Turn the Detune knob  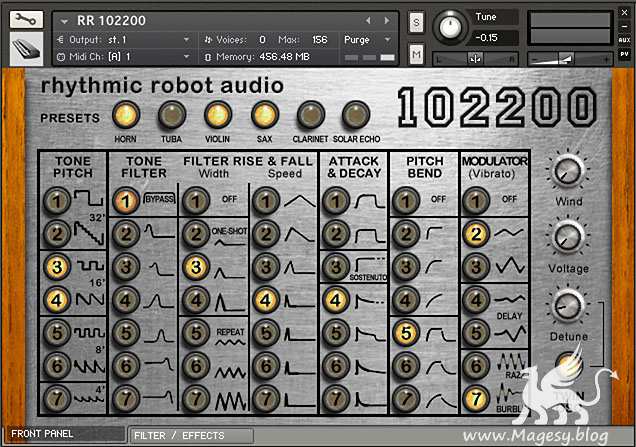point(568,305)
